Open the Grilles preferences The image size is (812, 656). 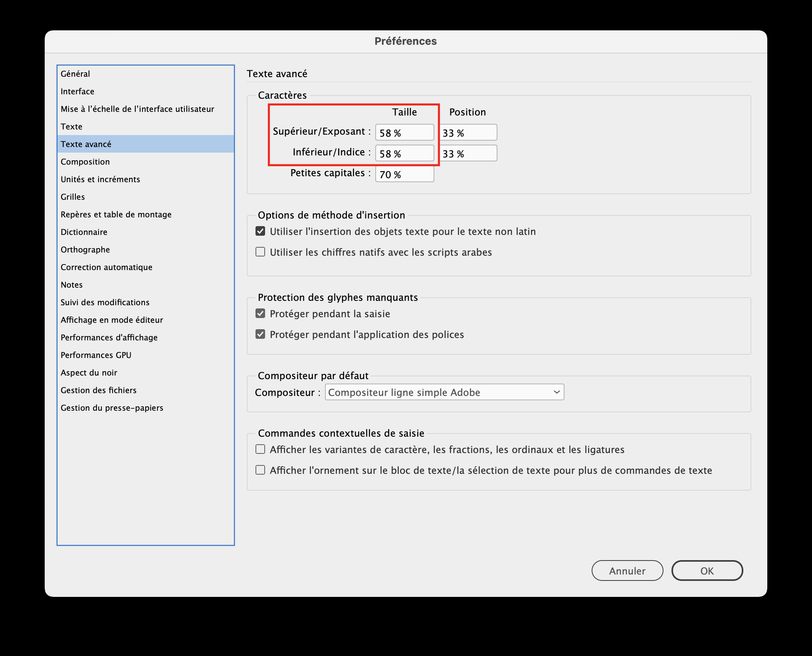tap(72, 197)
